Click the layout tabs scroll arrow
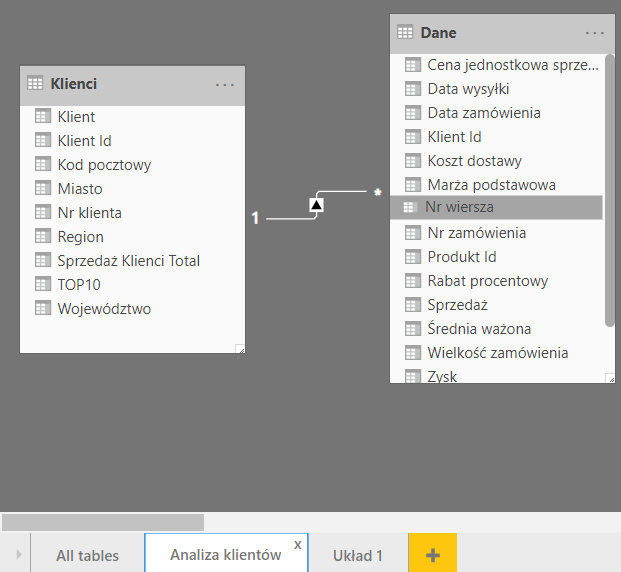This screenshot has height=572, width=621. point(17,554)
